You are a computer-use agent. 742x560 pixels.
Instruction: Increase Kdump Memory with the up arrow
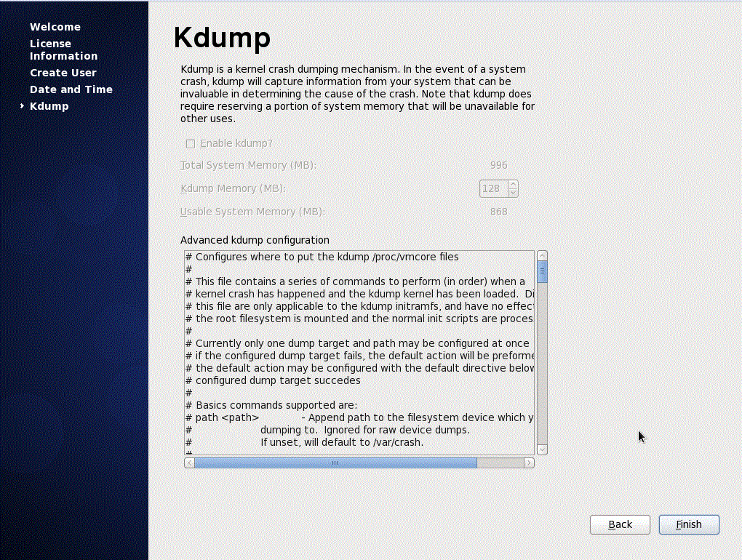[x=513, y=185]
